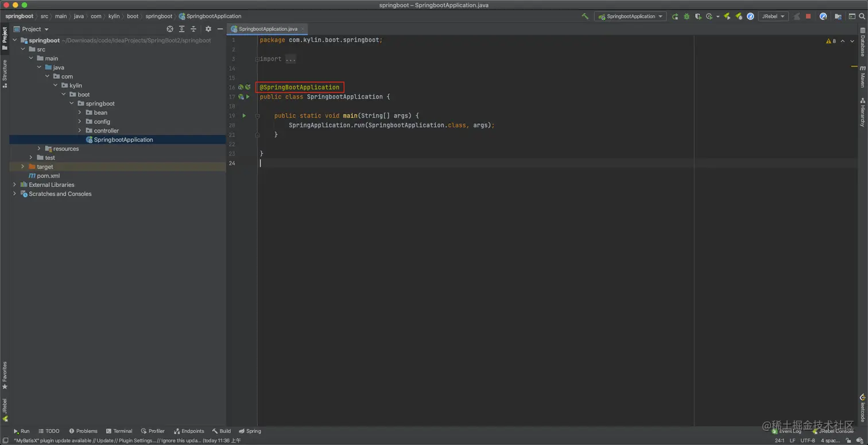Click the 8 warnings indicator in editor
868x445 pixels.
tap(831, 41)
